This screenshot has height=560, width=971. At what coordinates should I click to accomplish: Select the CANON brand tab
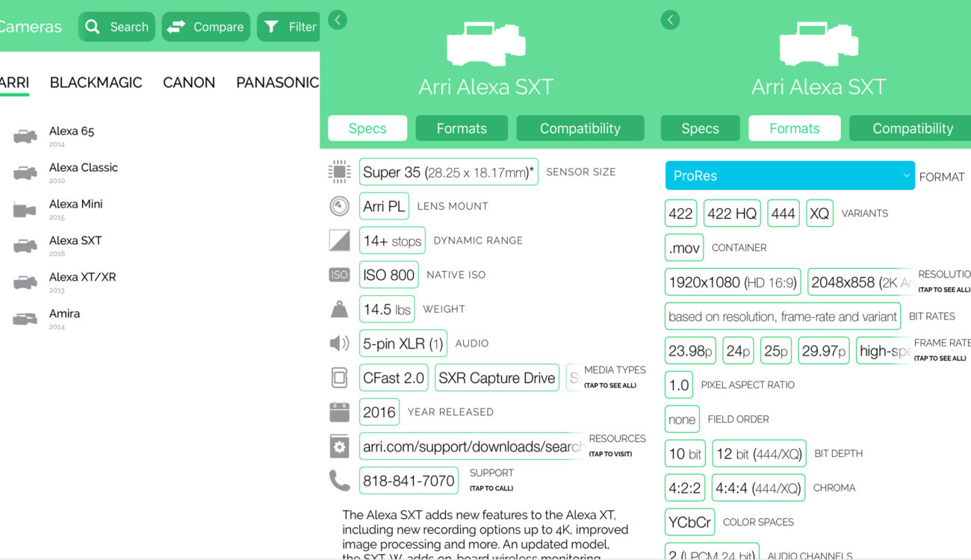tap(189, 83)
